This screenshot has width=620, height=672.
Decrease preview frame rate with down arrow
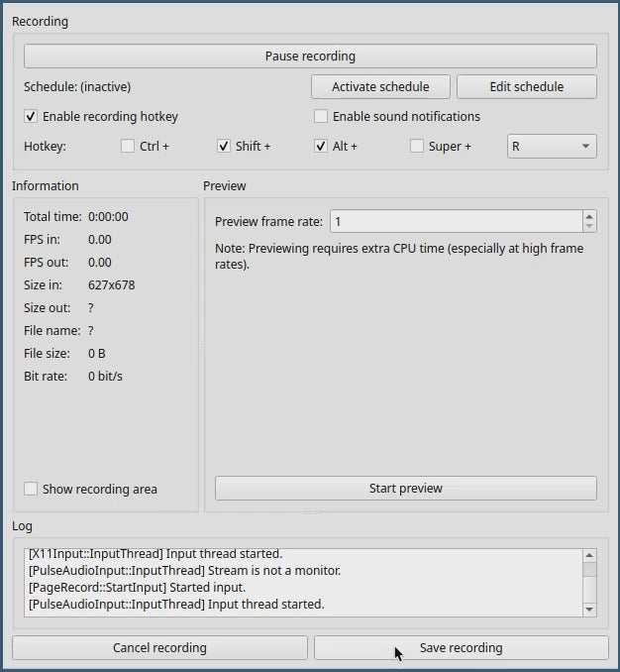(x=590, y=227)
